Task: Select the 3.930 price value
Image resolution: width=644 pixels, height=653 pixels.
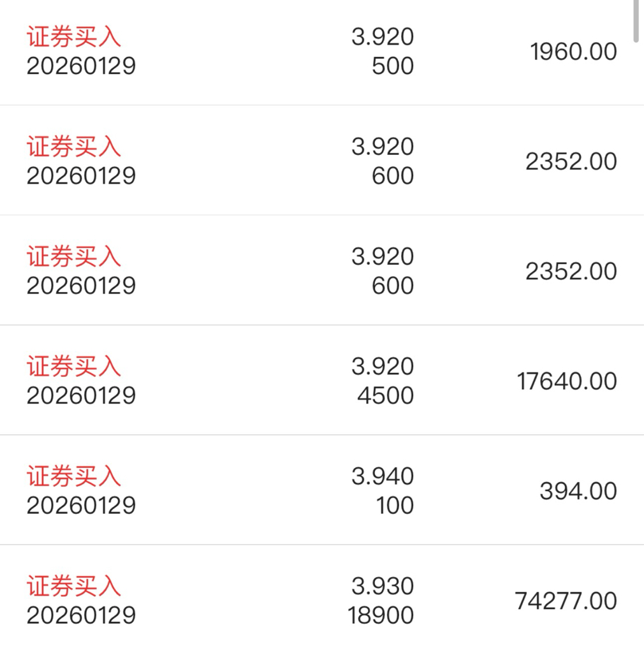Action: click(383, 586)
